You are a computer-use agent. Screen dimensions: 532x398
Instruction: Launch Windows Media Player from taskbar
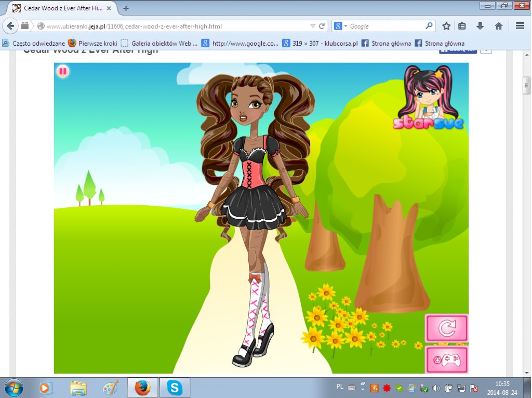[45, 388]
